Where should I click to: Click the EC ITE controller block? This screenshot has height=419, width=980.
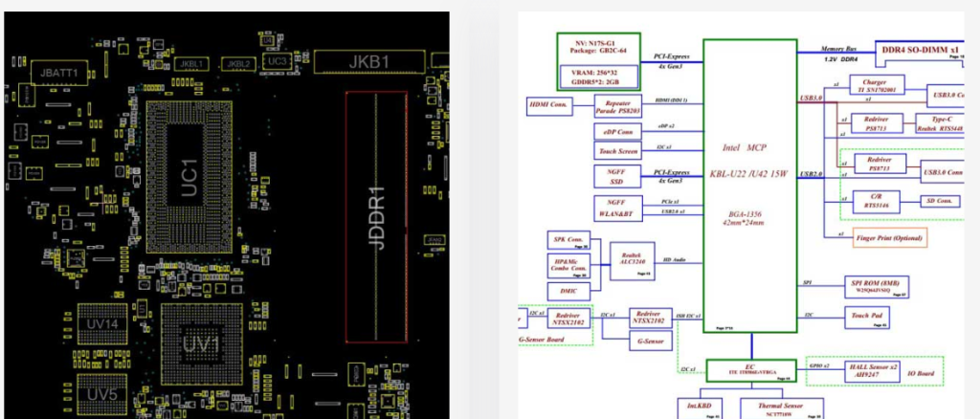coord(750,370)
